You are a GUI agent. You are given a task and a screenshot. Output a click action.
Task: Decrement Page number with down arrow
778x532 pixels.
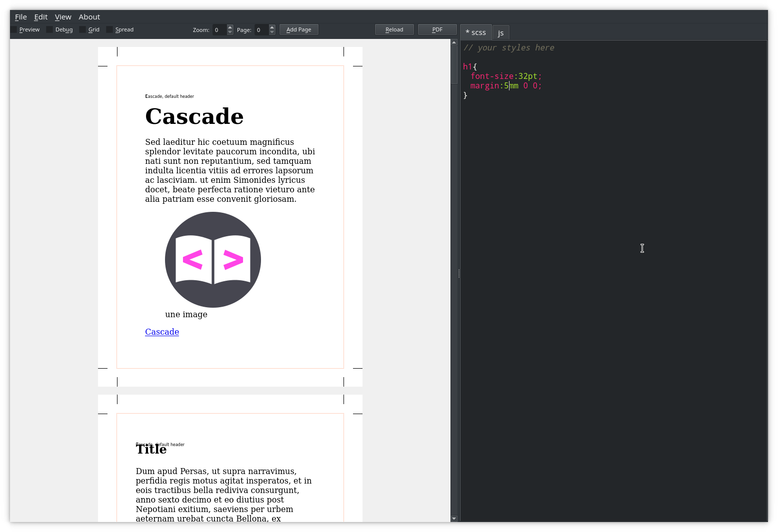tap(272, 32)
